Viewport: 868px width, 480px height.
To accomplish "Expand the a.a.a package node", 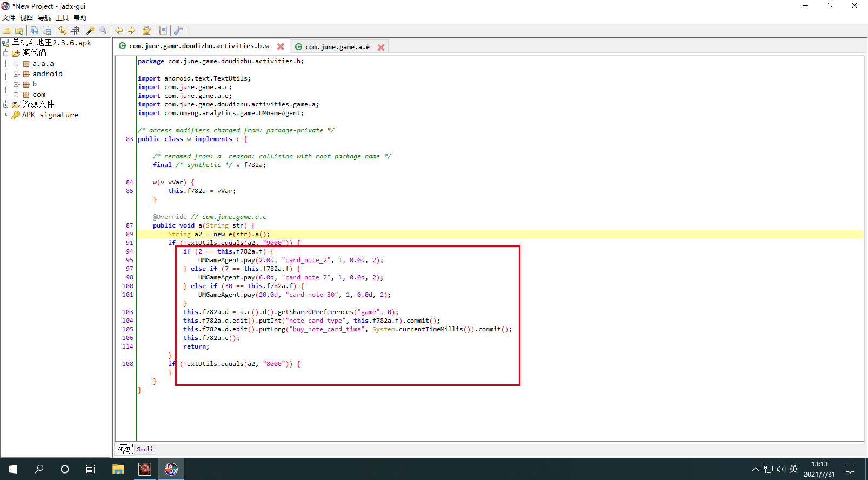I will (16, 64).
